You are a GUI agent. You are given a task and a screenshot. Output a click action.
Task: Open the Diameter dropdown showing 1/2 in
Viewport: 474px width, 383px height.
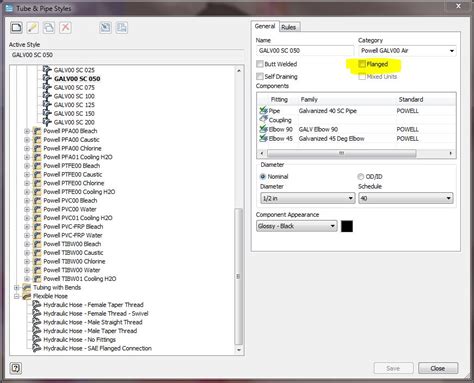click(x=307, y=198)
